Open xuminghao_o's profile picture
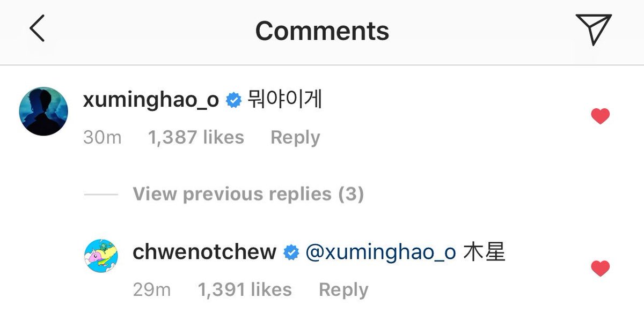Screen dimensions: 644x328 (x=43, y=111)
